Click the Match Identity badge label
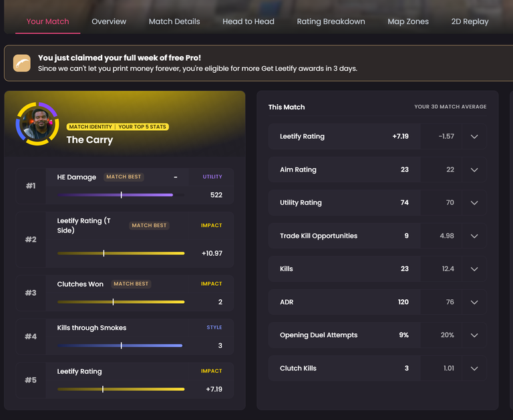This screenshot has height=420, width=513. 90,127
